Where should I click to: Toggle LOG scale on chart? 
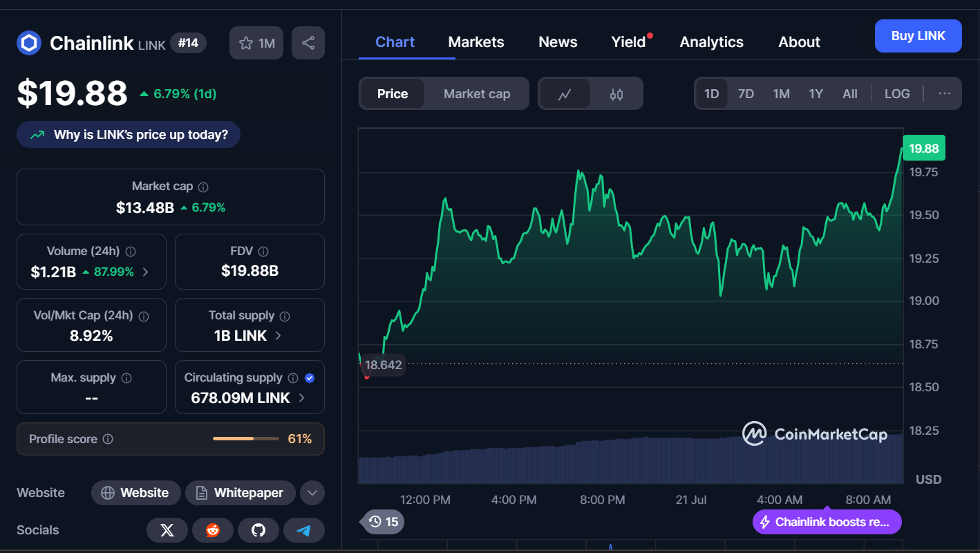(897, 94)
